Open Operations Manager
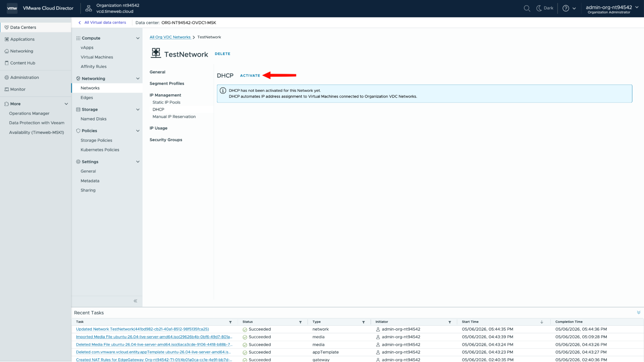Viewport: 644px width, 362px height. [x=29, y=114]
